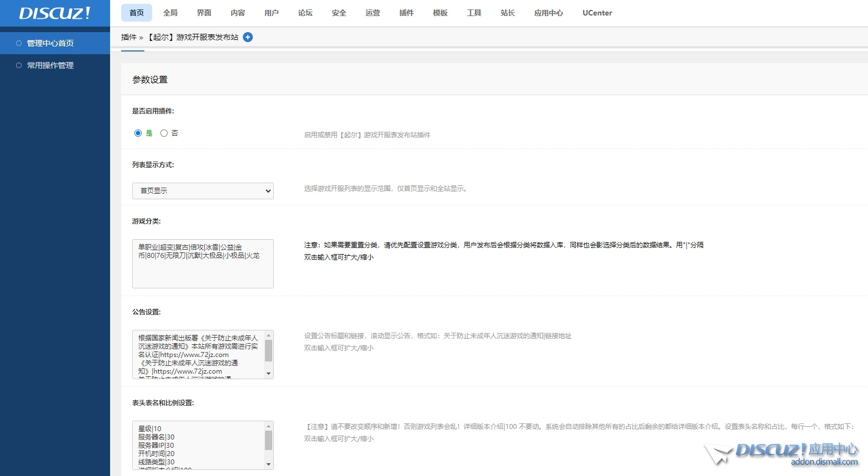Open the UCenter top navigation tab

click(x=597, y=13)
